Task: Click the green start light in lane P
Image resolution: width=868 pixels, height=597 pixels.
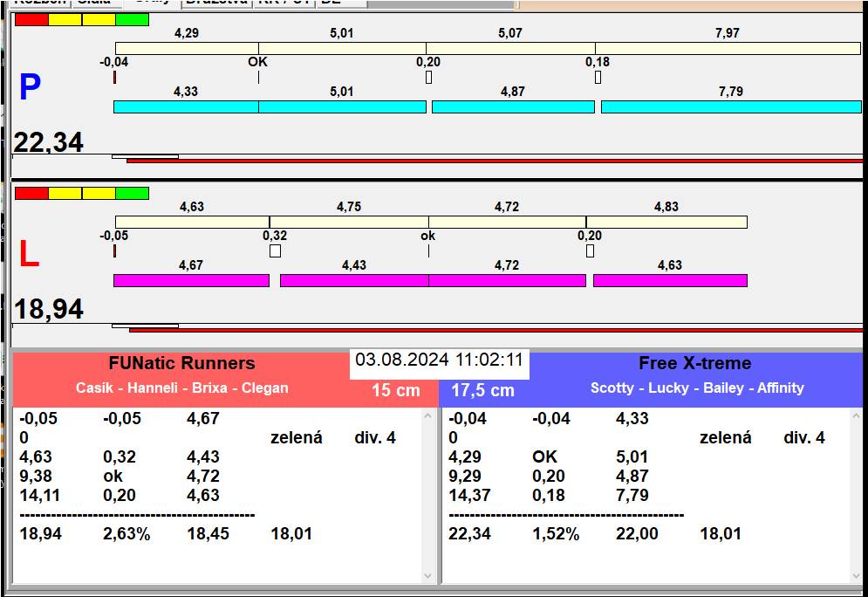Action: (133, 19)
